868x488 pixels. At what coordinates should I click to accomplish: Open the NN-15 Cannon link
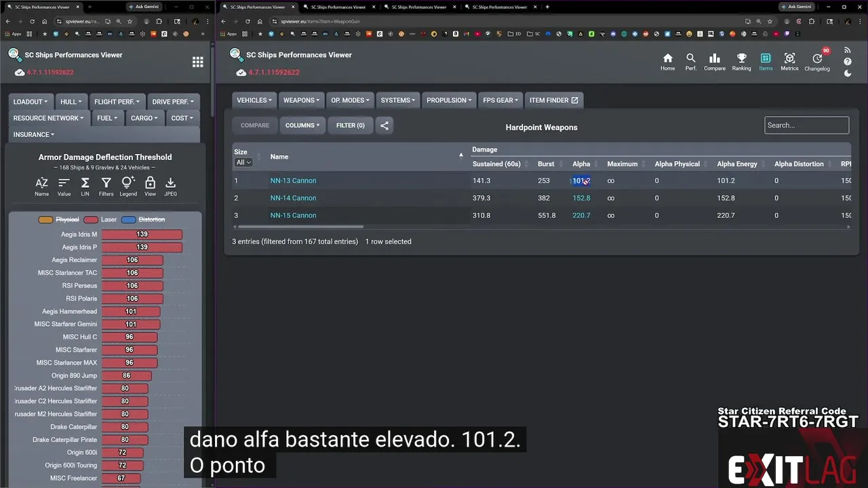coord(293,216)
